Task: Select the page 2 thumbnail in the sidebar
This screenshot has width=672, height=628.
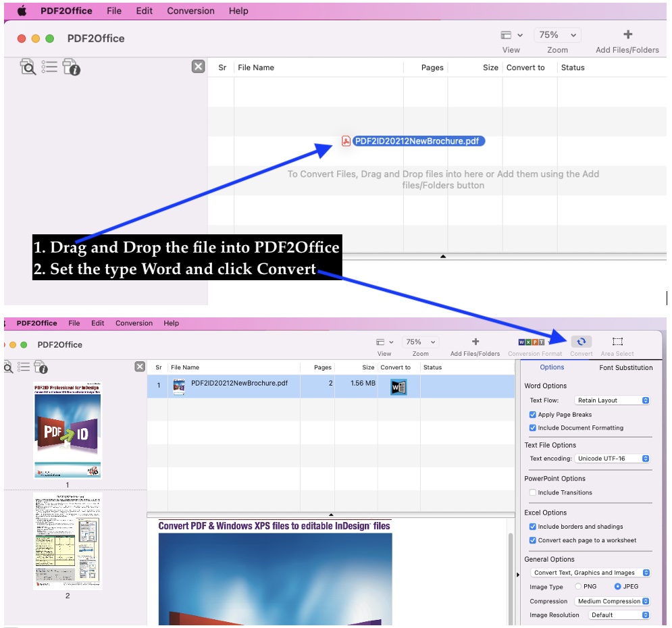Action: 68,541
